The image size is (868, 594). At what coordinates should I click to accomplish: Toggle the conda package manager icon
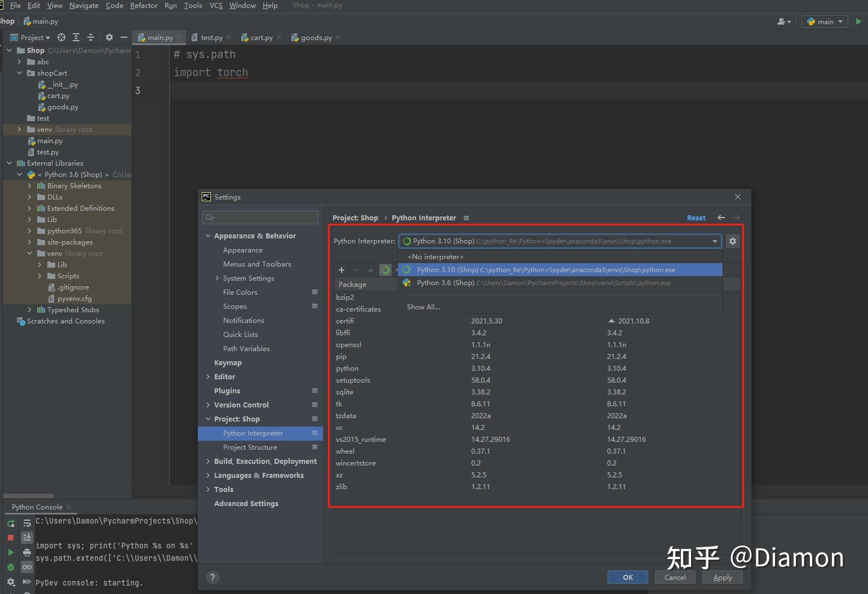[386, 270]
